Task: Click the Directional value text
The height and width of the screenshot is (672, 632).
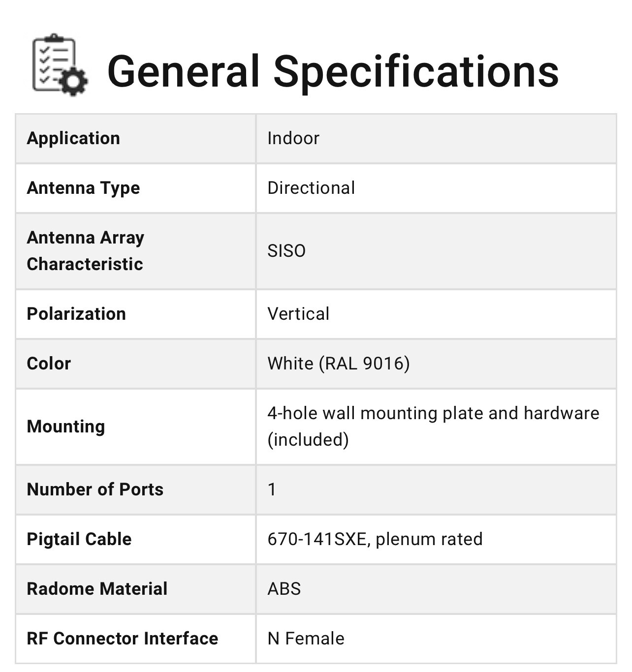Action: click(x=311, y=188)
